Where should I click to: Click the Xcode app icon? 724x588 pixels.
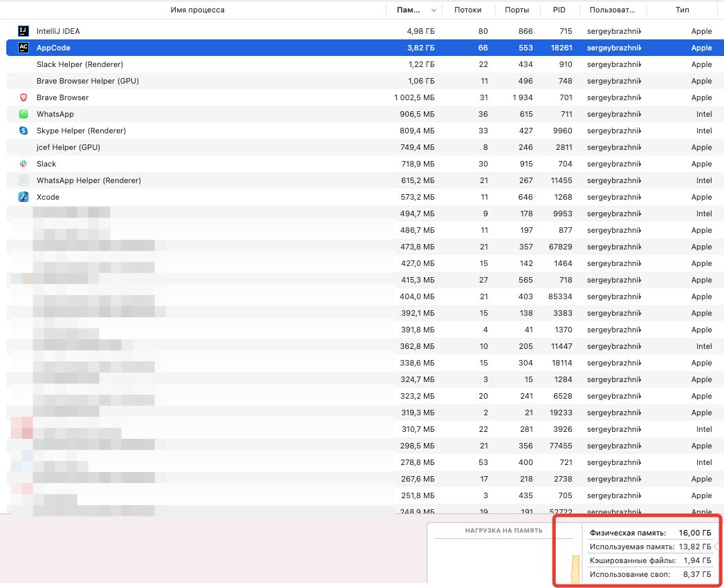click(23, 197)
